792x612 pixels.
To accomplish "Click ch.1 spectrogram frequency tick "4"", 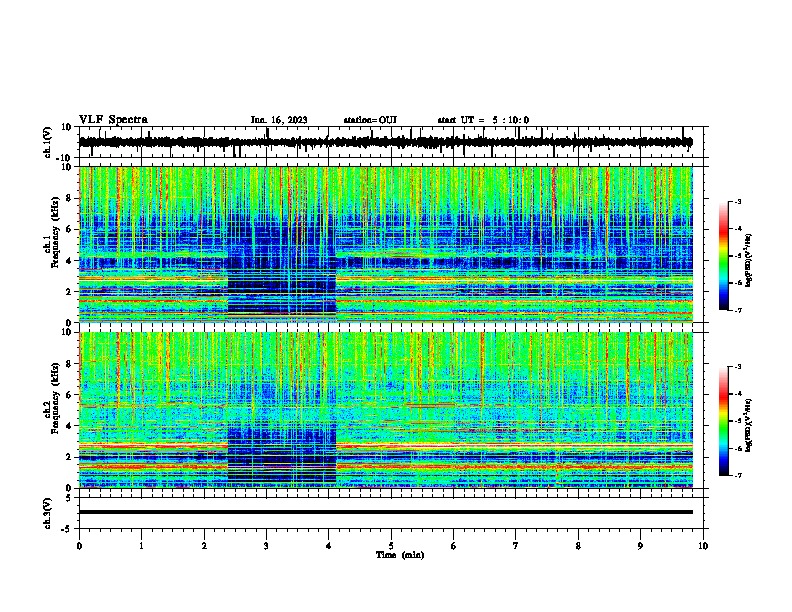I will pyautogui.click(x=70, y=261).
